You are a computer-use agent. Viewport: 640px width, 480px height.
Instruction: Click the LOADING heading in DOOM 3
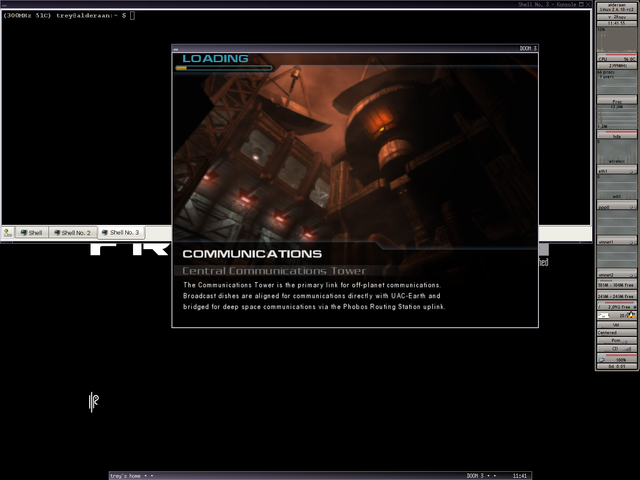[x=215, y=59]
